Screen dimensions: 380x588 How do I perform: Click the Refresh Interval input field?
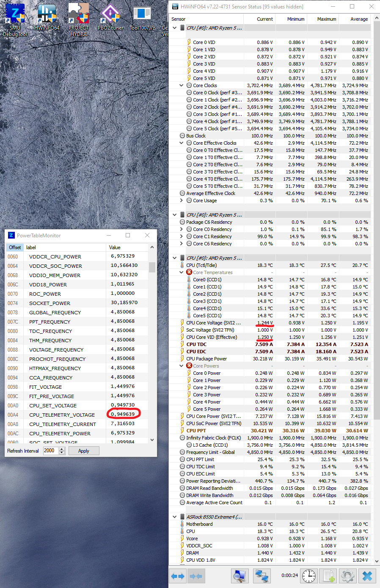50,451
